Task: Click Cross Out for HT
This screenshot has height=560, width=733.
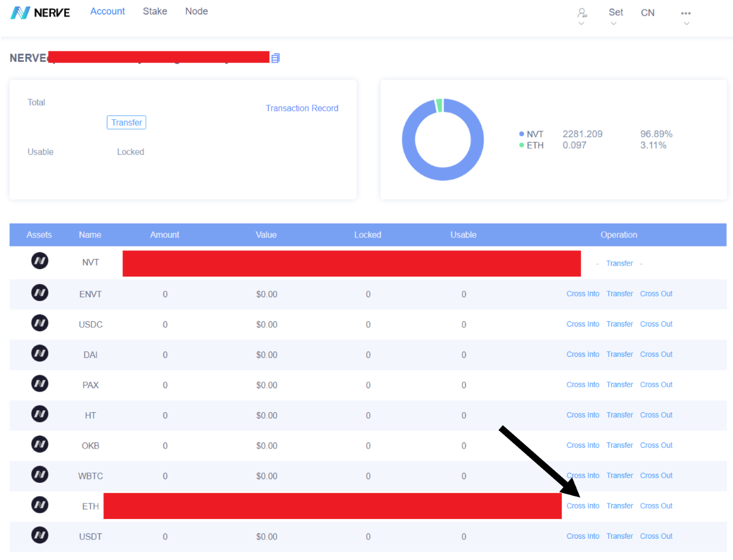Action: point(656,415)
